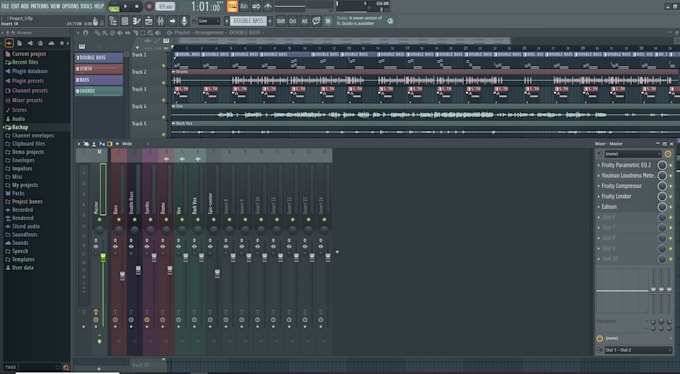Viewport: 680px width, 374px height.
Task: Open the TOOLS menu
Action: tap(86, 6)
